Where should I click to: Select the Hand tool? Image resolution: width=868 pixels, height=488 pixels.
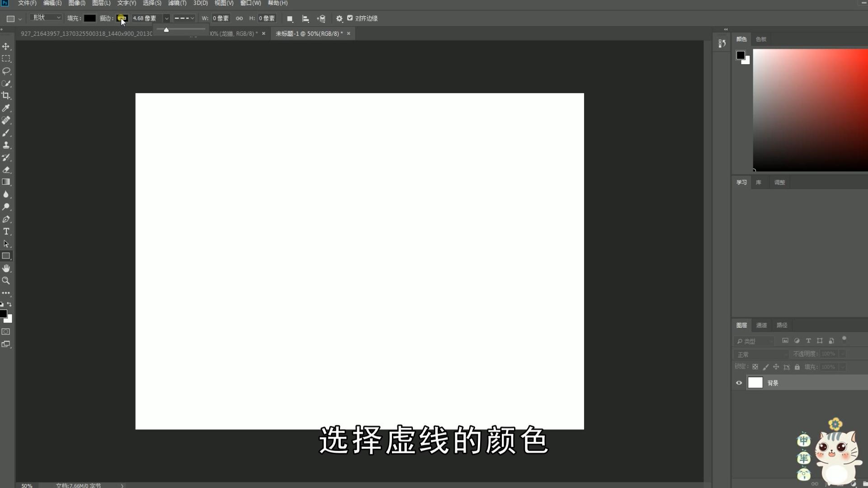6,268
